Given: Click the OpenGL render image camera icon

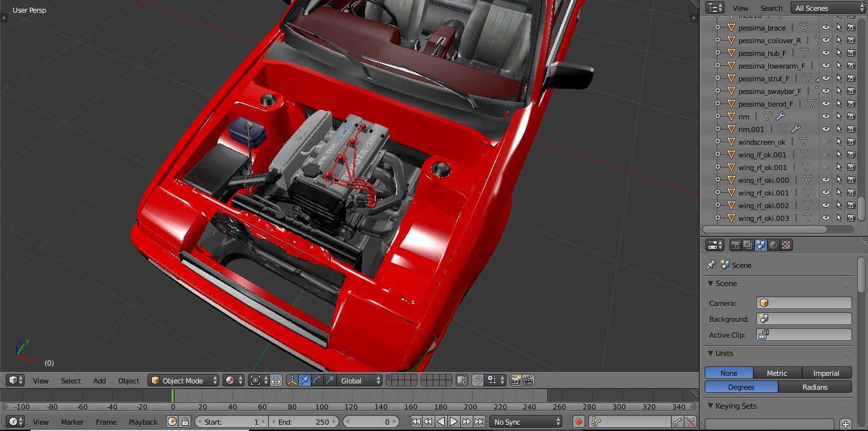Looking at the screenshot, I should pyautogui.click(x=515, y=380).
